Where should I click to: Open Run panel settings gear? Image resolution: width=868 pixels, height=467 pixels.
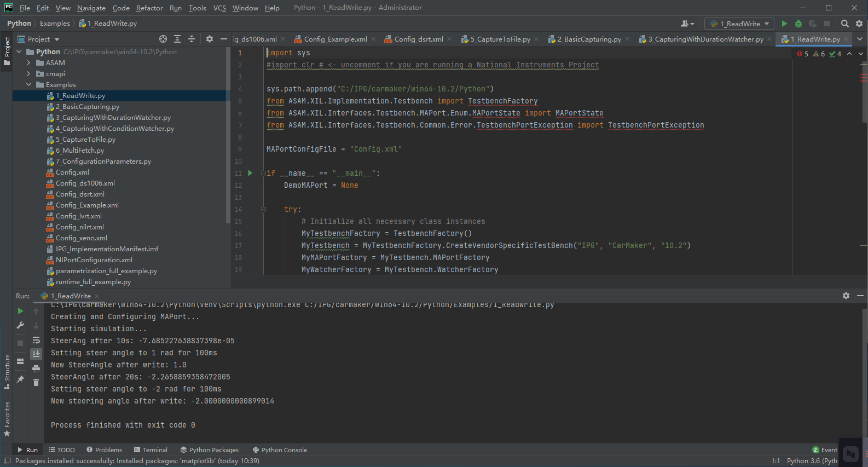click(x=846, y=296)
